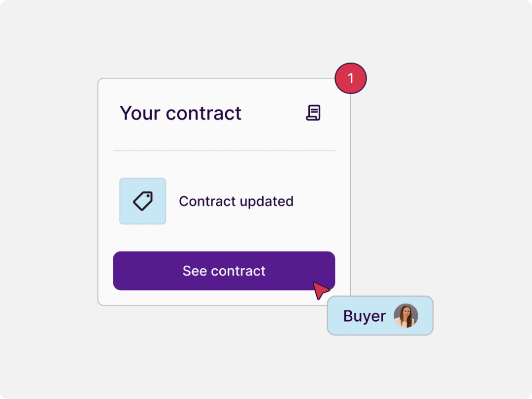532x399 pixels.
Task: Select the Contract updated notification row
Action: pos(224,201)
